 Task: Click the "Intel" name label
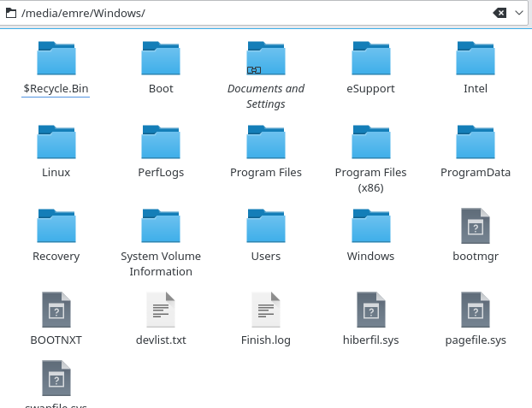[476, 89]
